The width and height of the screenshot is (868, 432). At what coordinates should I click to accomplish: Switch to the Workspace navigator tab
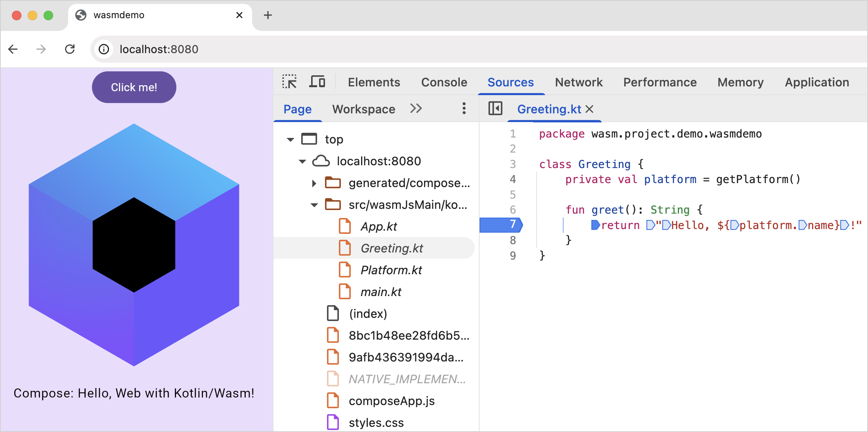[x=363, y=109]
